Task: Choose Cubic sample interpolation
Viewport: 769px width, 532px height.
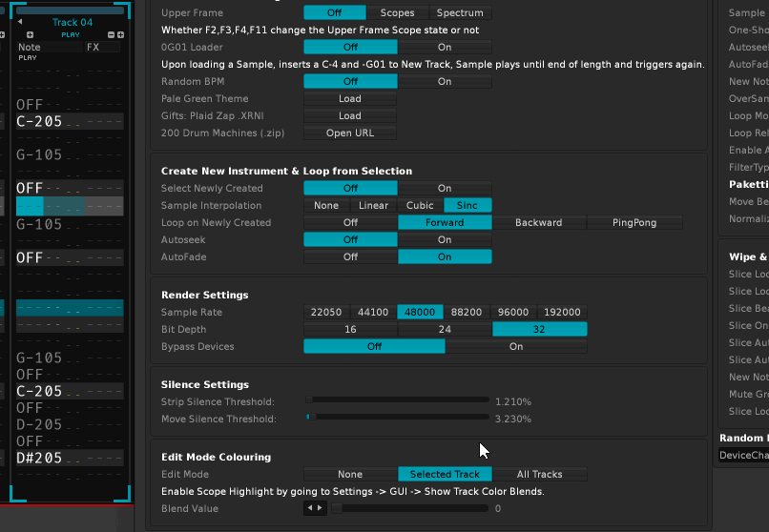Action: 420,205
